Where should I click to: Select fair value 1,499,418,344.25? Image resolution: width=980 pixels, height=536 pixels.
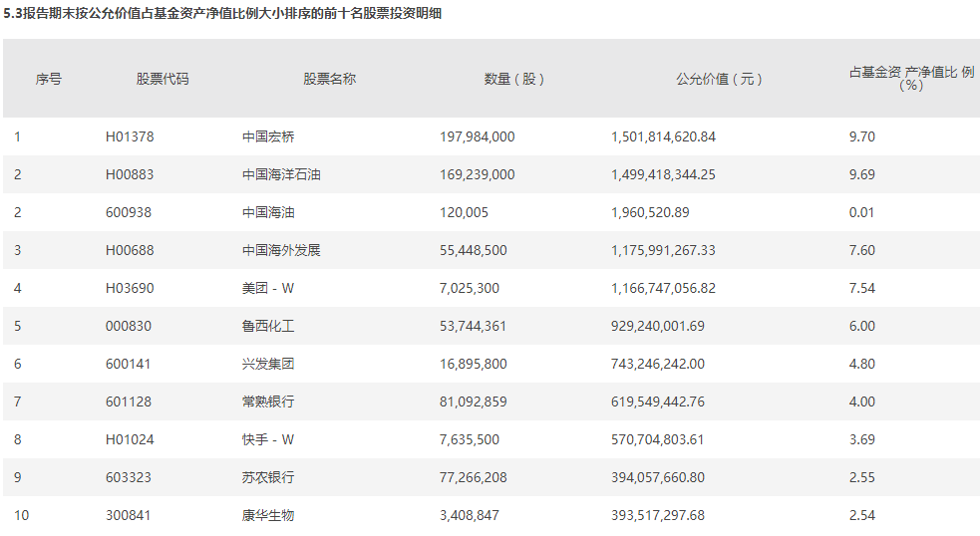click(663, 175)
